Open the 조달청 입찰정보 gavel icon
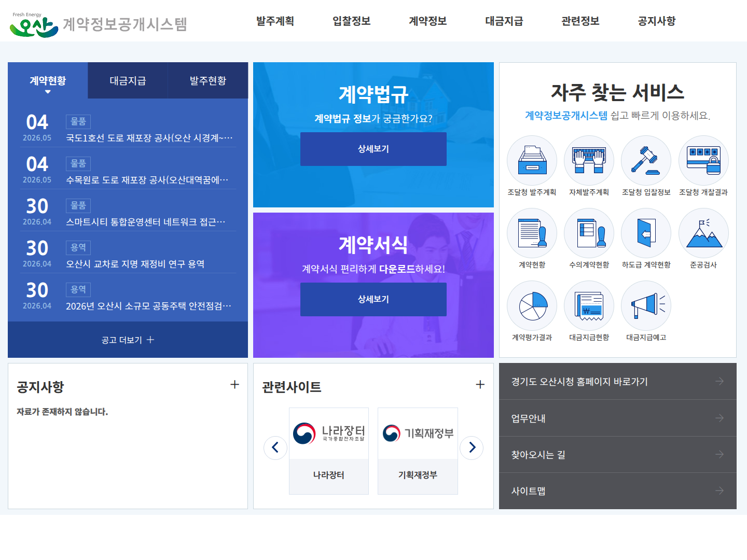The height and width of the screenshot is (560, 747). tap(646, 161)
